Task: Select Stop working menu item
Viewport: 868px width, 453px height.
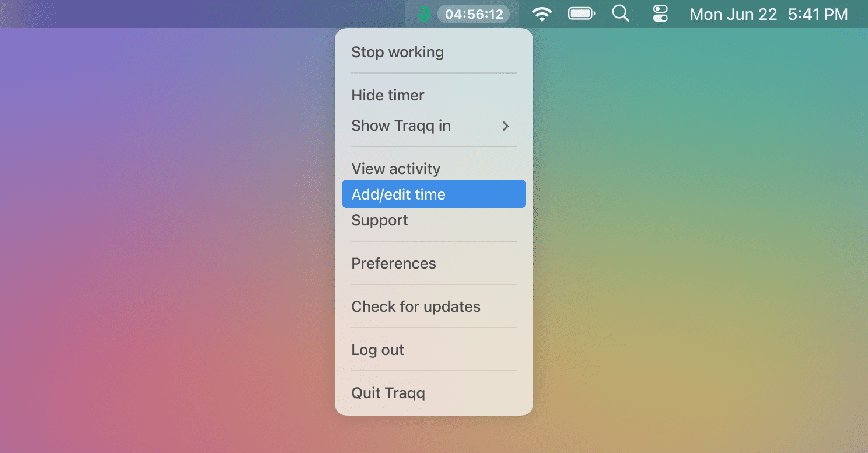Action: coord(434,52)
